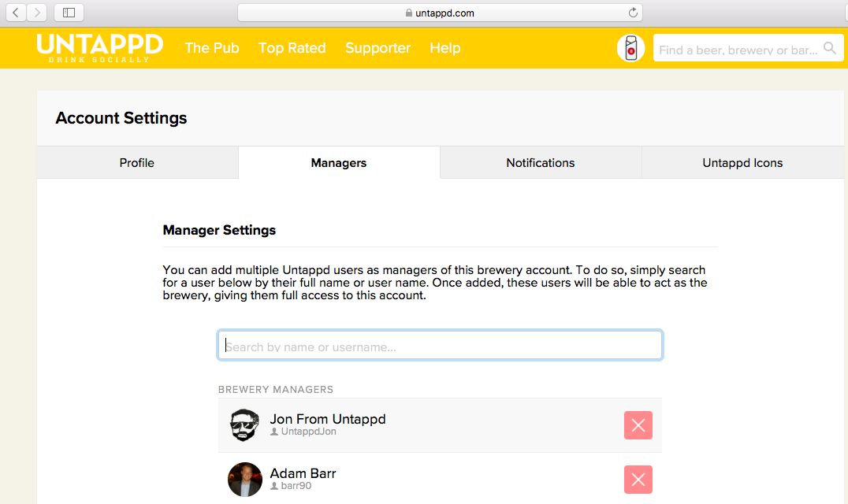The image size is (848, 504).
Task: Go back with the browser back arrow
Action: click(16, 13)
